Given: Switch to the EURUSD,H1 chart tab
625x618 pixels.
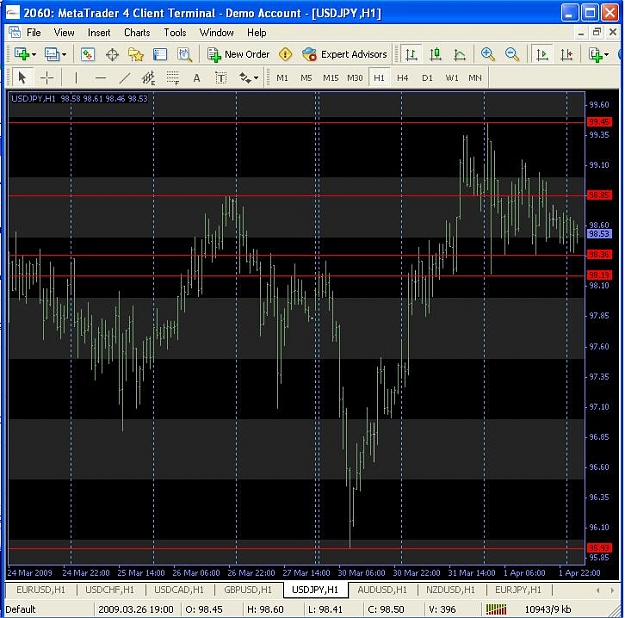Looking at the screenshot, I should coord(41,589).
